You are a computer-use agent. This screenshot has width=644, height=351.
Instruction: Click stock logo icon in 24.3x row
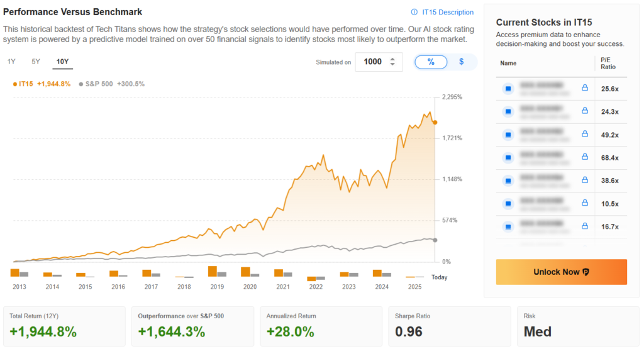508,112
